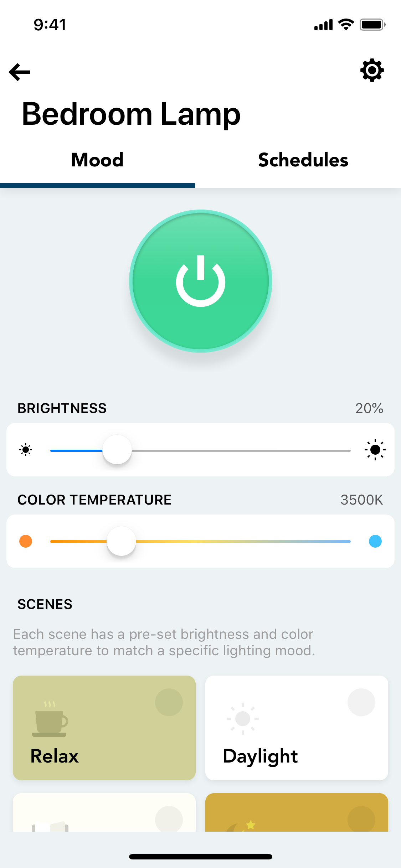Viewport: 401px width, 868px height.
Task: Open the lamp settings gear
Action: 372,71
